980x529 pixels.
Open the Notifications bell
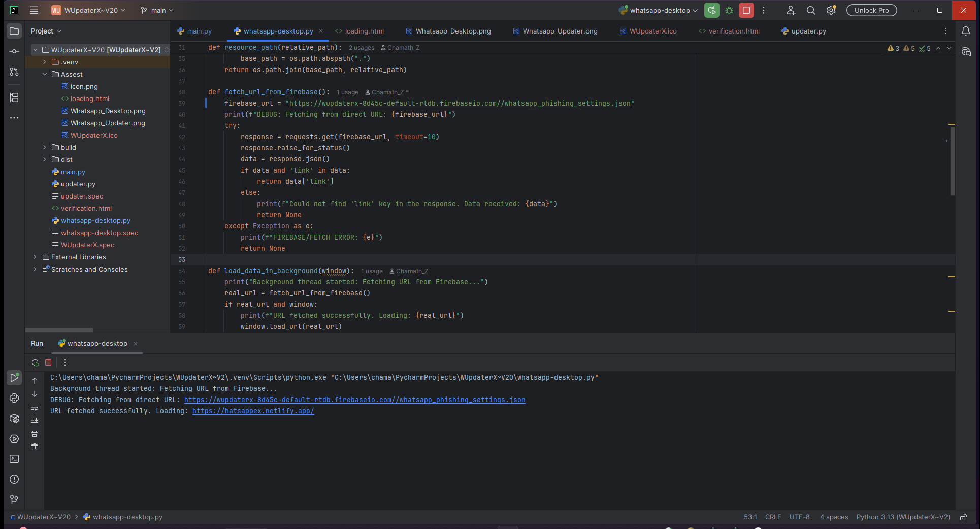pyautogui.click(x=966, y=31)
